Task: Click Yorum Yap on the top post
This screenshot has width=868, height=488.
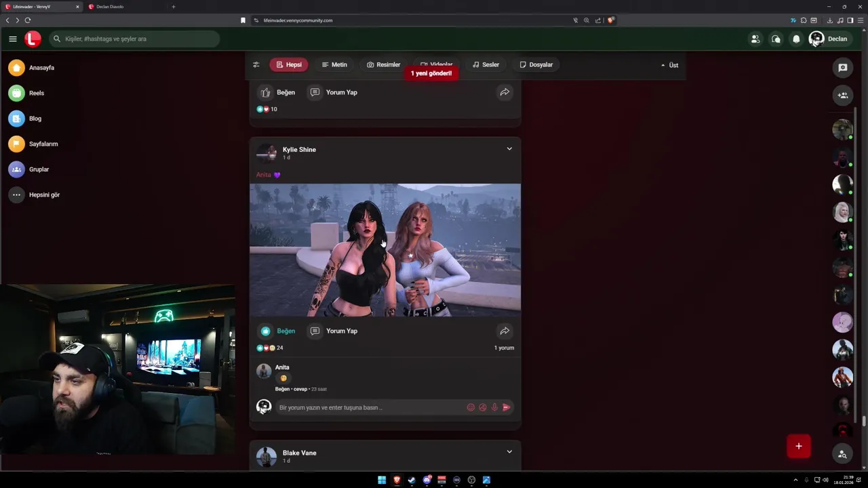Action: point(333,92)
